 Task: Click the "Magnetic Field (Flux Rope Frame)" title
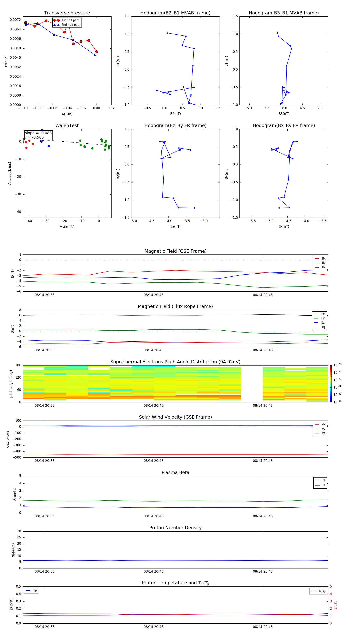click(175, 307)
